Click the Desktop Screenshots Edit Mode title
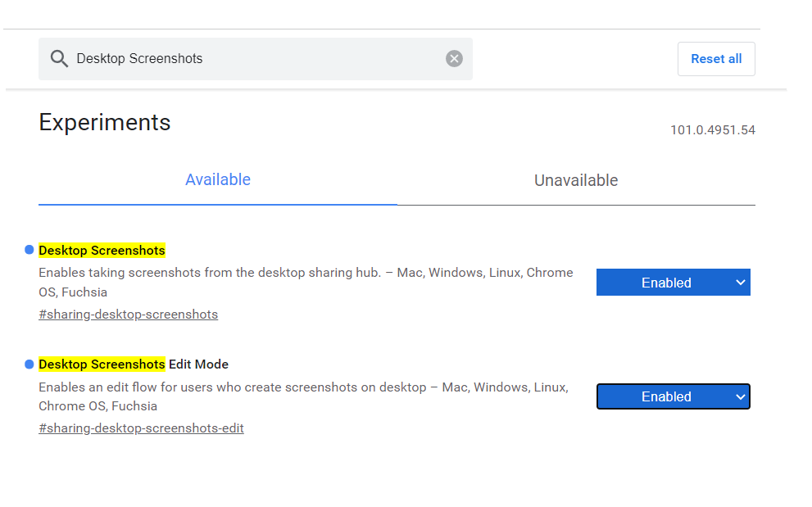The image size is (812, 507). 134,364
